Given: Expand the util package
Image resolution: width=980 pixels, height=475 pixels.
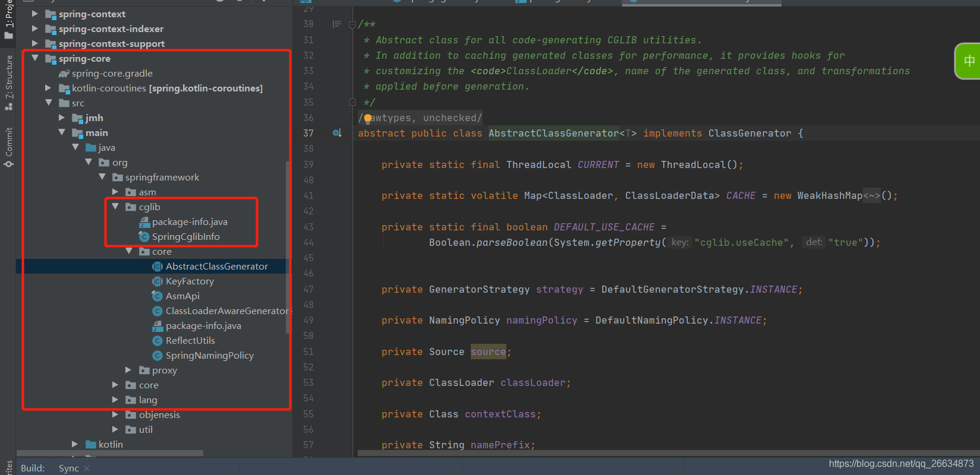Looking at the screenshot, I should click(115, 429).
